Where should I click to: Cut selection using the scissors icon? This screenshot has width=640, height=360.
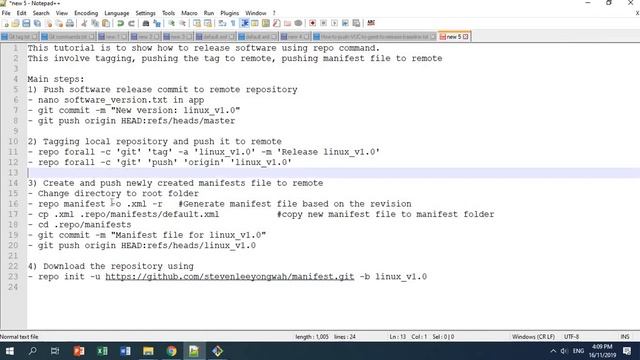pos(84,23)
